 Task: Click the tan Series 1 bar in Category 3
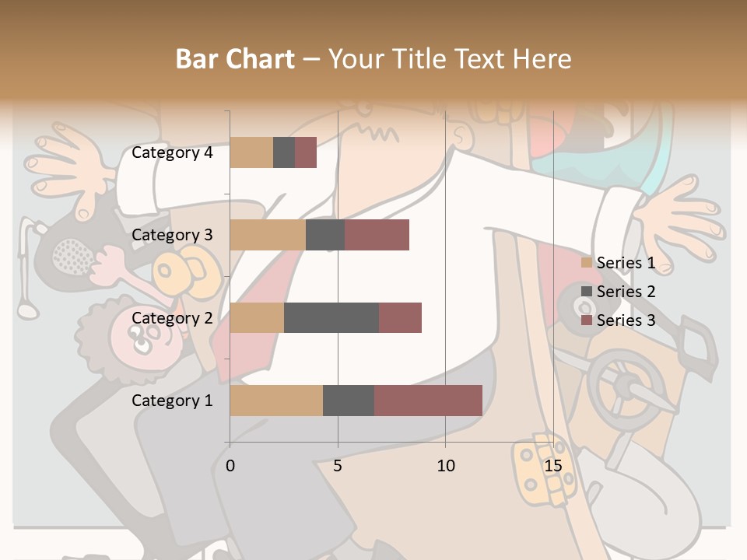268,235
